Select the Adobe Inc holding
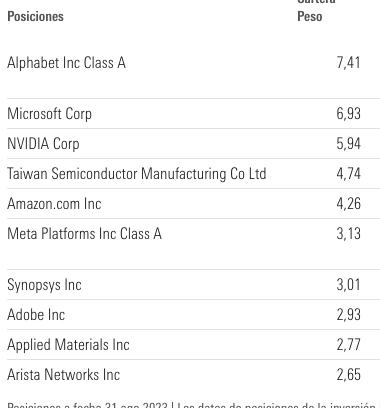Screen dimensions: 380x408 tap(36, 315)
